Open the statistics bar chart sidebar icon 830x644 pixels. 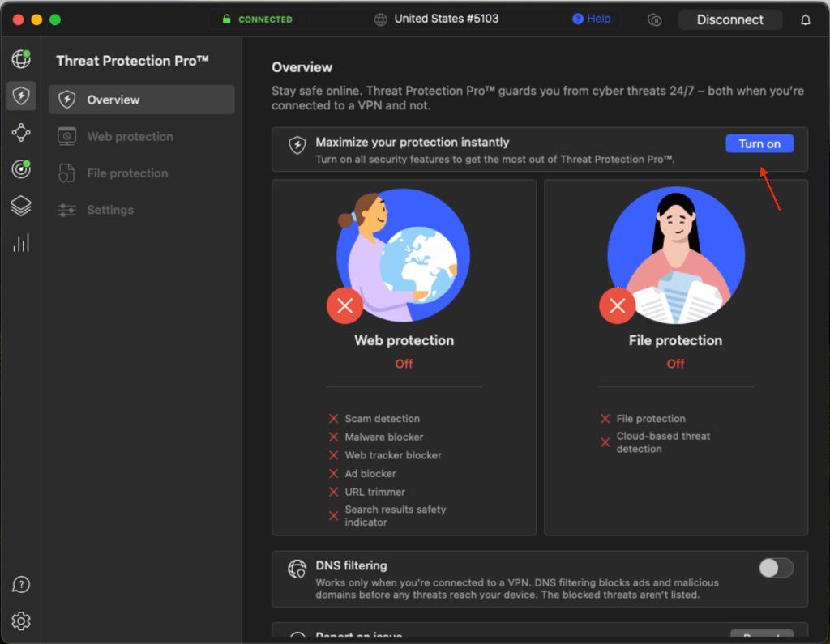click(x=21, y=242)
